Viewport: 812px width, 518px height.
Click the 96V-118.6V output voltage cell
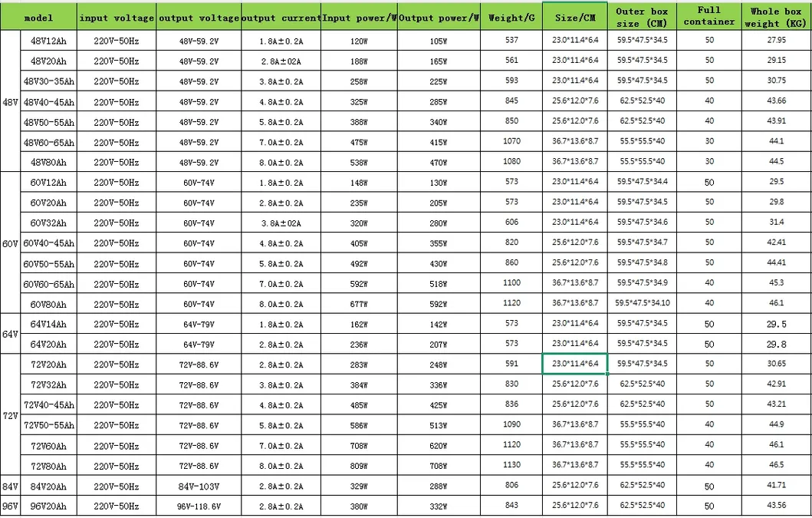(199, 506)
